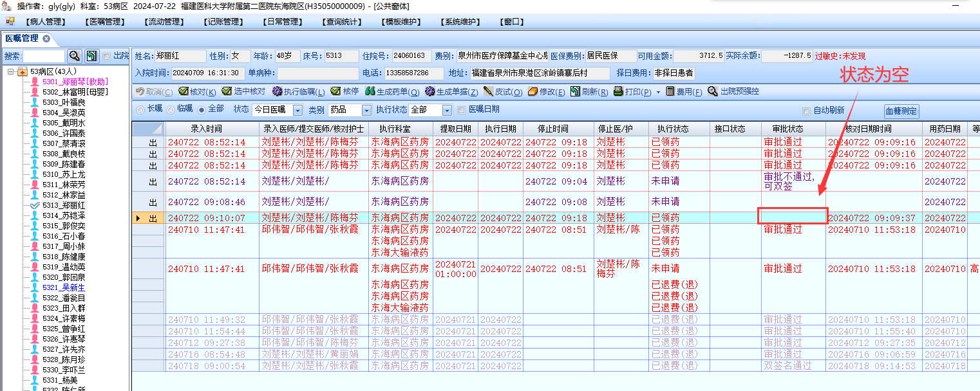This screenshot has height=391, width=980.
Task: Open the 流动管理 menu
Action: coord(165,21)
